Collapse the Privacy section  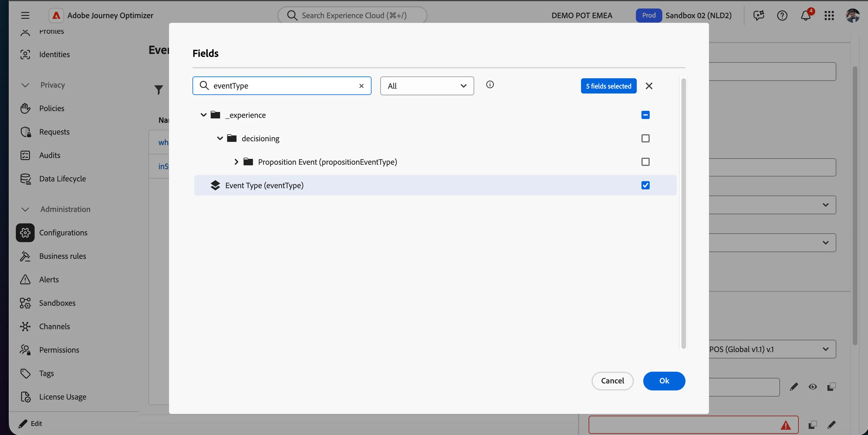click(x=25, y=85)
